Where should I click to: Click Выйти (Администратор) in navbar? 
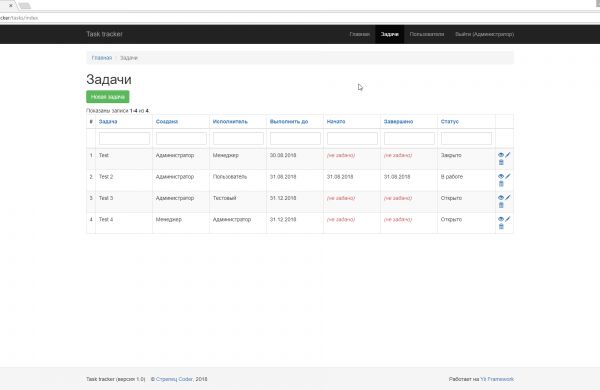tap(484, 34)
